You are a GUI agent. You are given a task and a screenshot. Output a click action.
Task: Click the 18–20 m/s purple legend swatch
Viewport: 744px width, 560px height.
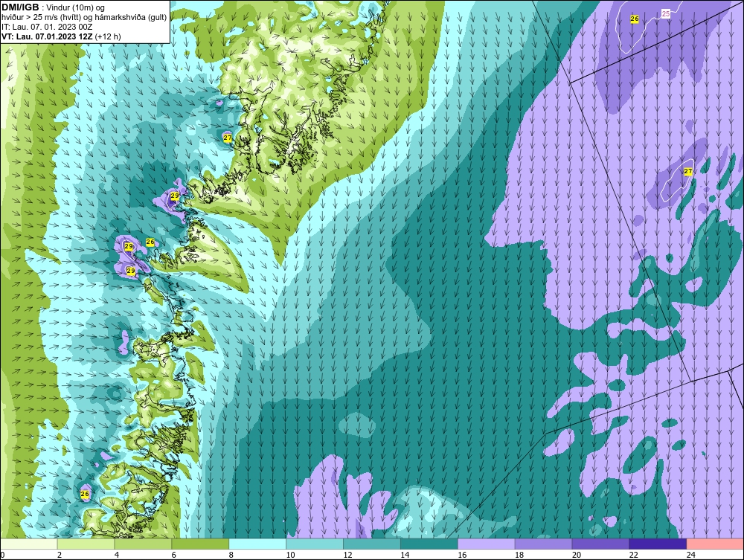[x=544, y=544]
